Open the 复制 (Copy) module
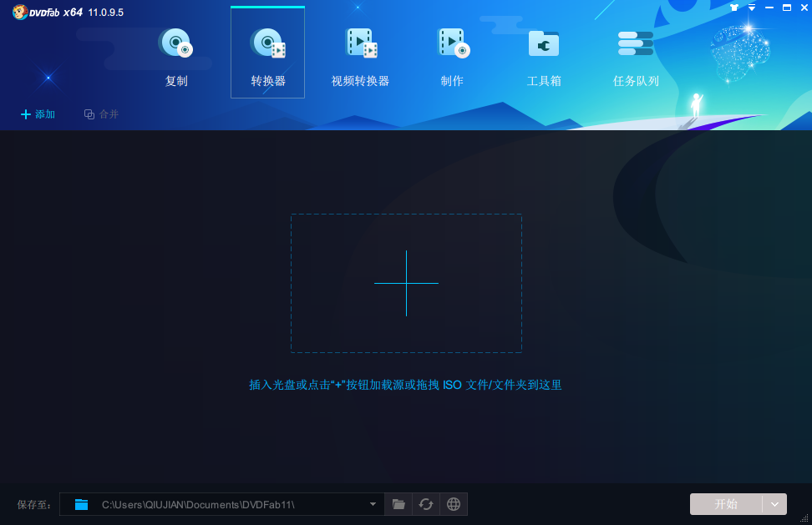The width and height of the screenshot is (812, 525). tap(176, 57)
